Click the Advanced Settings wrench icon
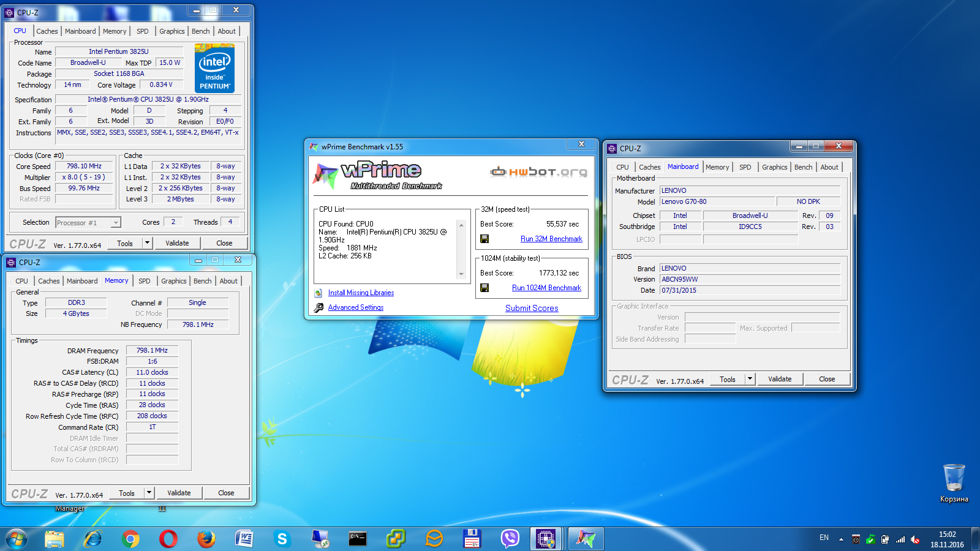980x551 pixels. tap(318, 308)
